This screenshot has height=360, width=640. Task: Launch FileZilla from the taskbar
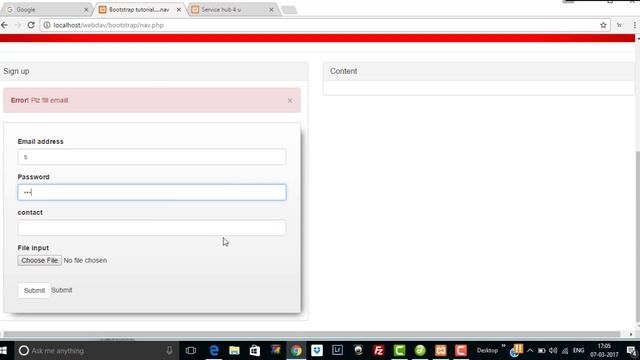pyautogui.click(x=379, y=351)
